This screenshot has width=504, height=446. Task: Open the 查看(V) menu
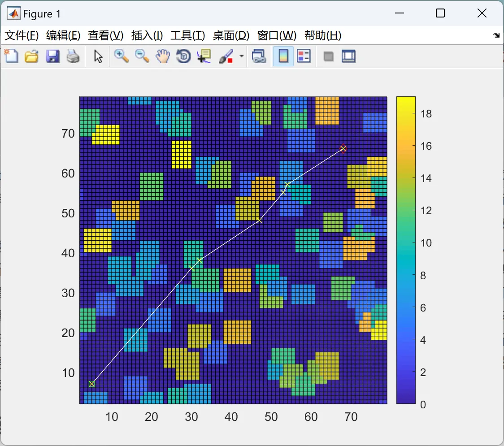[x=105, y=35]
